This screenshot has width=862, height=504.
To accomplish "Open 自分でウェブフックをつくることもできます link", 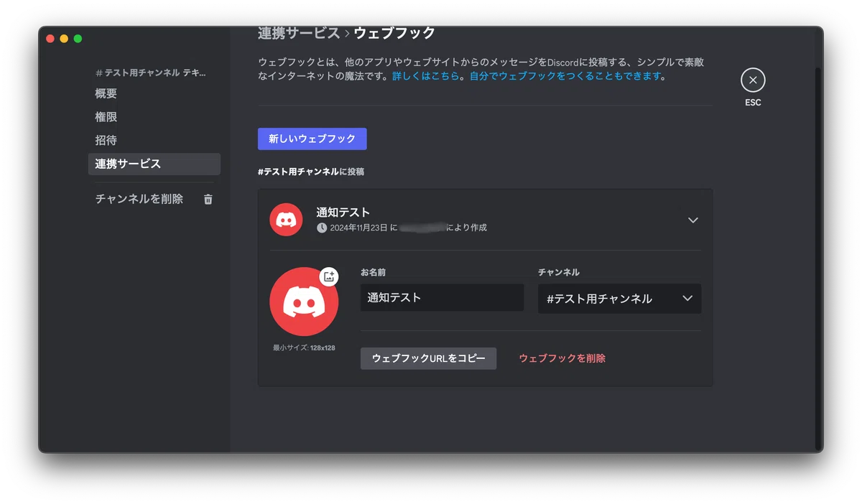I will pos(565,75).
